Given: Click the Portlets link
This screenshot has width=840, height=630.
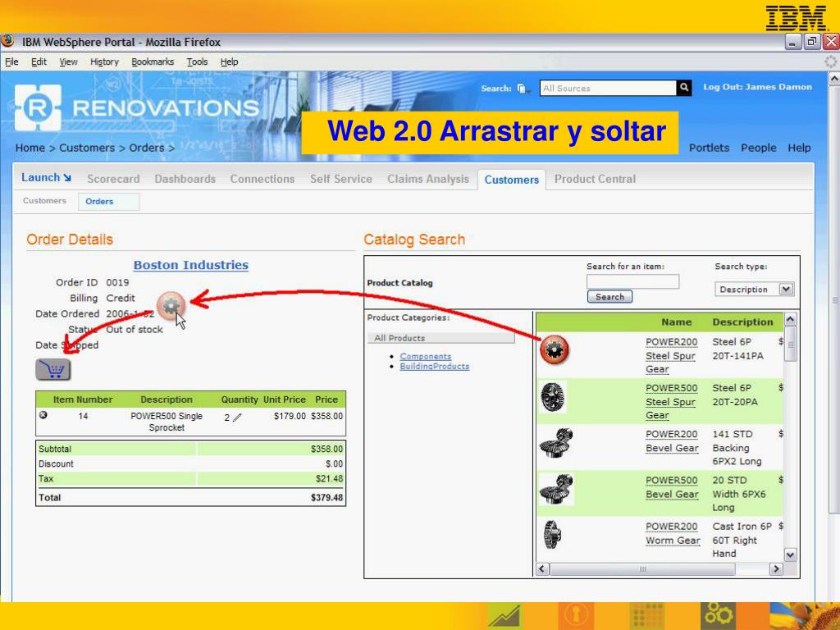Looking at the screenshot, I should [x=709, y=148].
